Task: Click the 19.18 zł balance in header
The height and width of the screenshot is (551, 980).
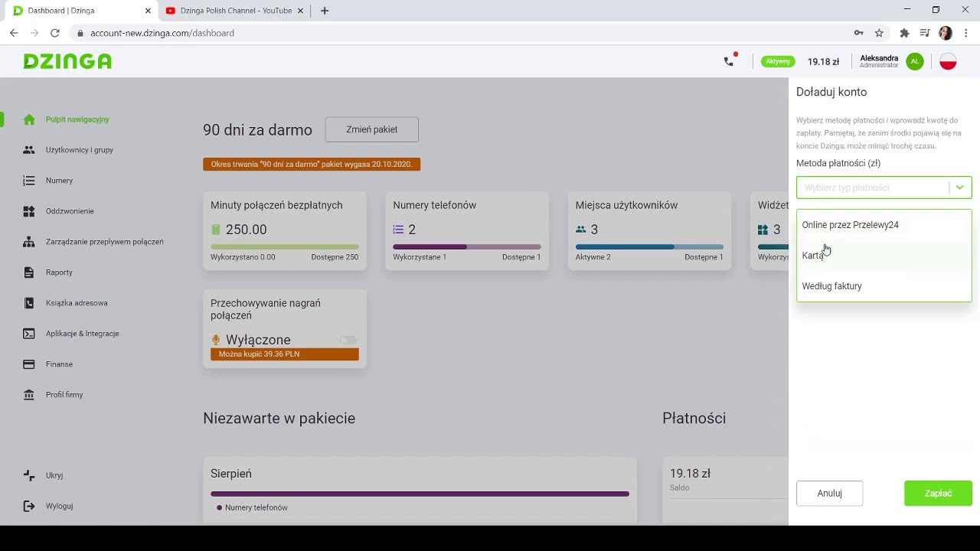Action: 823,61
